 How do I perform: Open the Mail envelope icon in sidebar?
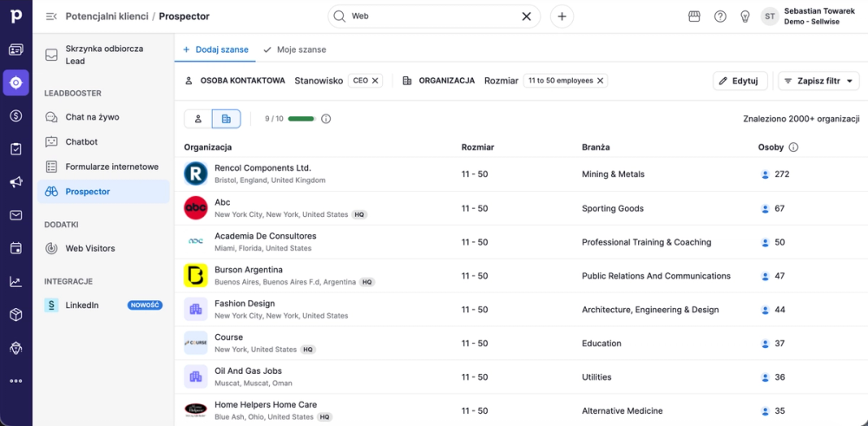16,215
